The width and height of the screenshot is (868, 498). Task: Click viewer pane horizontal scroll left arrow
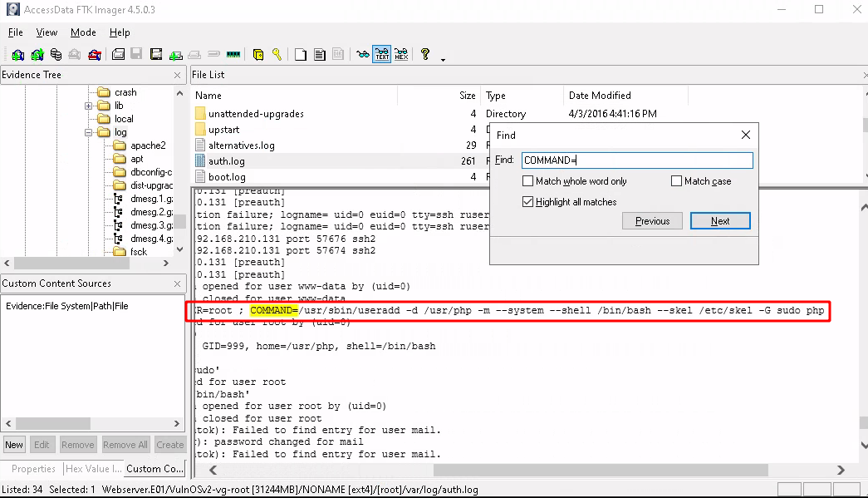pyautogui.click(x=213, y=470)
